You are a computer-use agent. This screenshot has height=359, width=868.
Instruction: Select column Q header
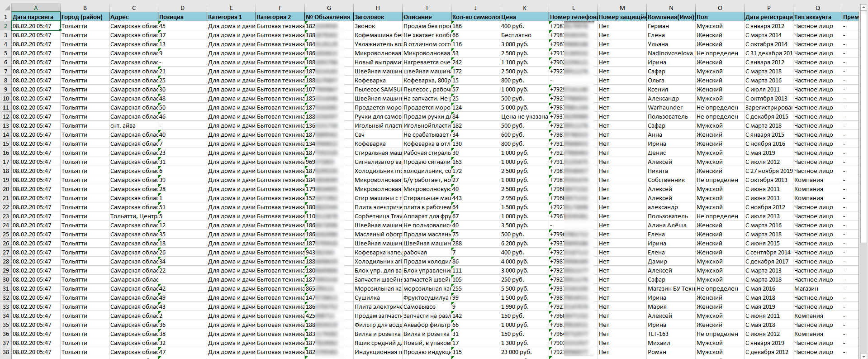click(x=817, y=8)
